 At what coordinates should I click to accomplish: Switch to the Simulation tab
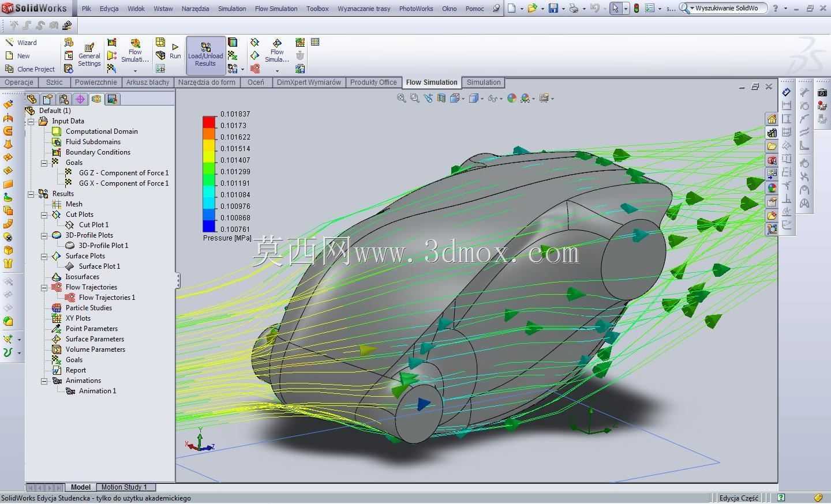[484, 82]
